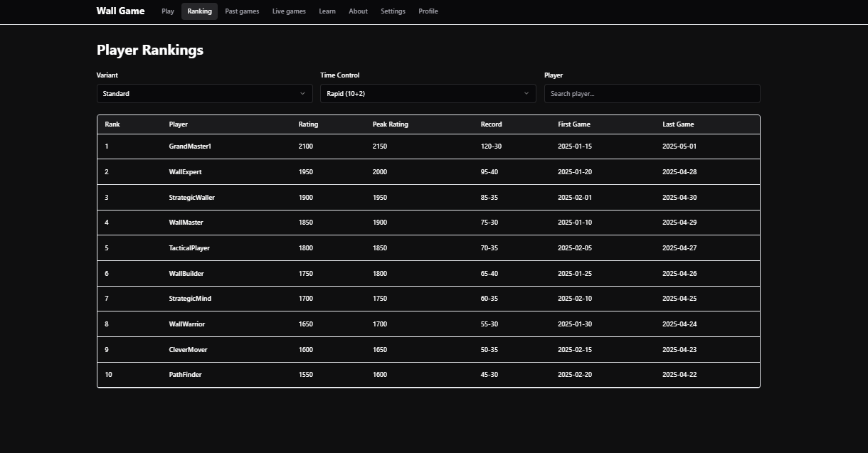Go to Past games page
Viewport: 868px width, 453px height.
(242, 11)
